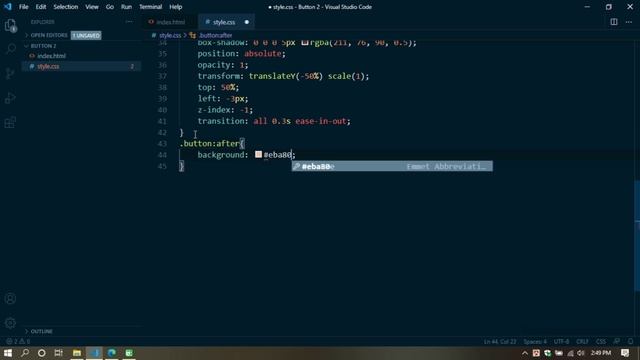Open errors and warnings status indicator
Viewport: 640px width, 360px height.
[x=18, y=341]
